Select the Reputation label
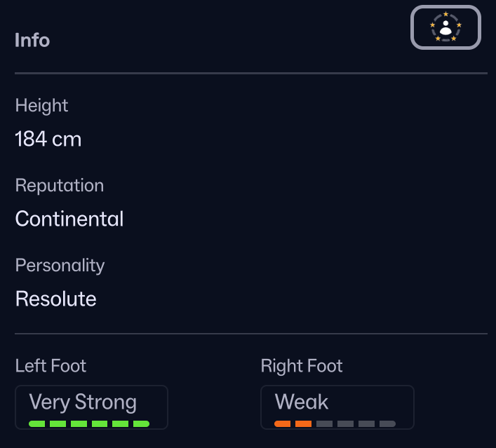 point(60,186)
